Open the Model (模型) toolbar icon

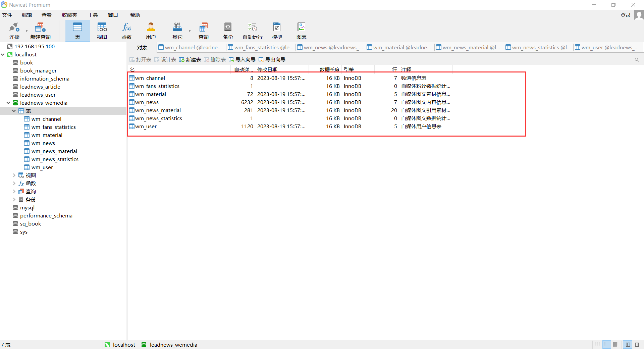pos(277,31)
